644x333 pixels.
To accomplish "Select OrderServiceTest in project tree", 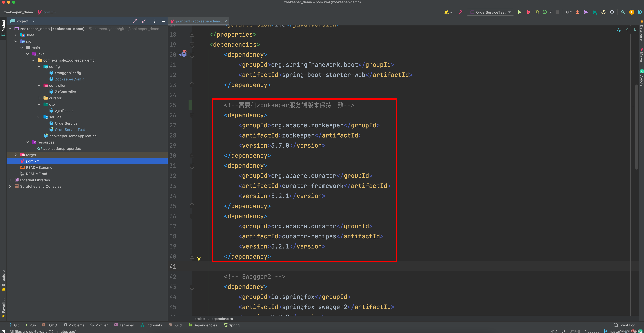I will tap(70, 130).
